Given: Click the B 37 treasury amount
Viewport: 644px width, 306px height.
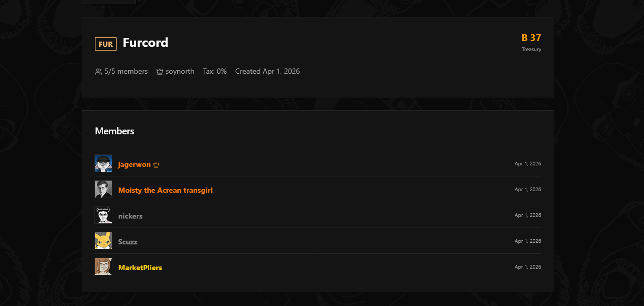Looking at the screenshot, I should point(531,38).
